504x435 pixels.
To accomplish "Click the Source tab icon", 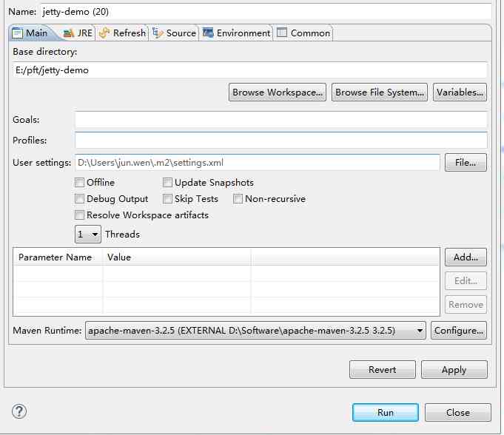I will [158, 33].
